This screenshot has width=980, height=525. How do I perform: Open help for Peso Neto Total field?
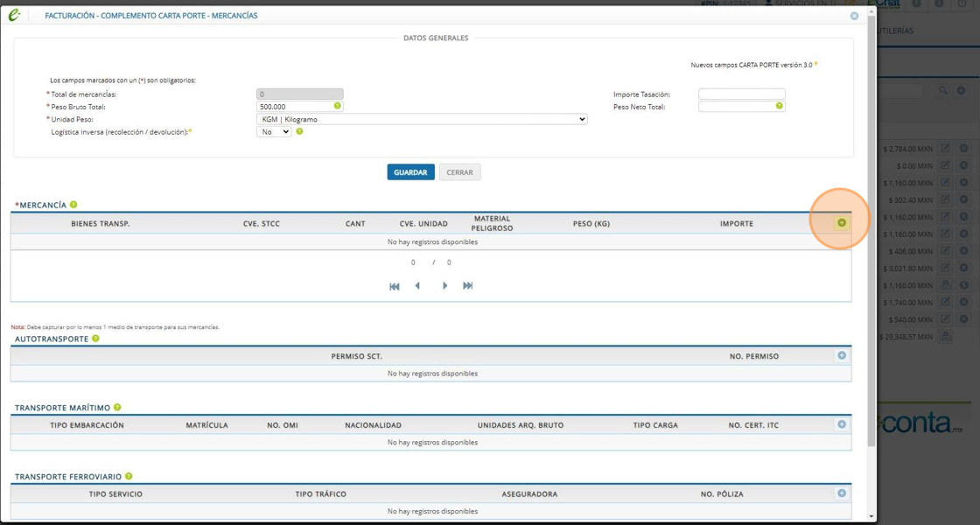pyautogui.click(x=779, y=106)
